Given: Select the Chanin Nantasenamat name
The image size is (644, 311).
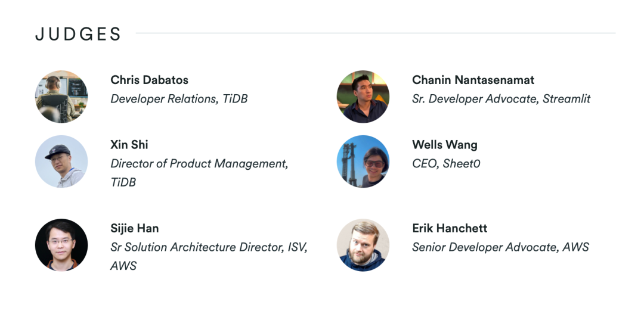Looking at the screenshot, I should [x=473, y=80].
